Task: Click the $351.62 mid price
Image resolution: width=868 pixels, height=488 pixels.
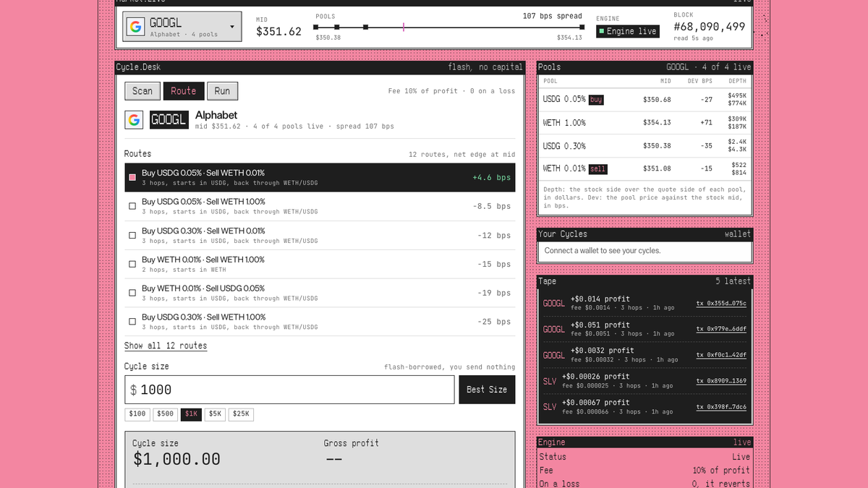Action: [x=278, y=32]
